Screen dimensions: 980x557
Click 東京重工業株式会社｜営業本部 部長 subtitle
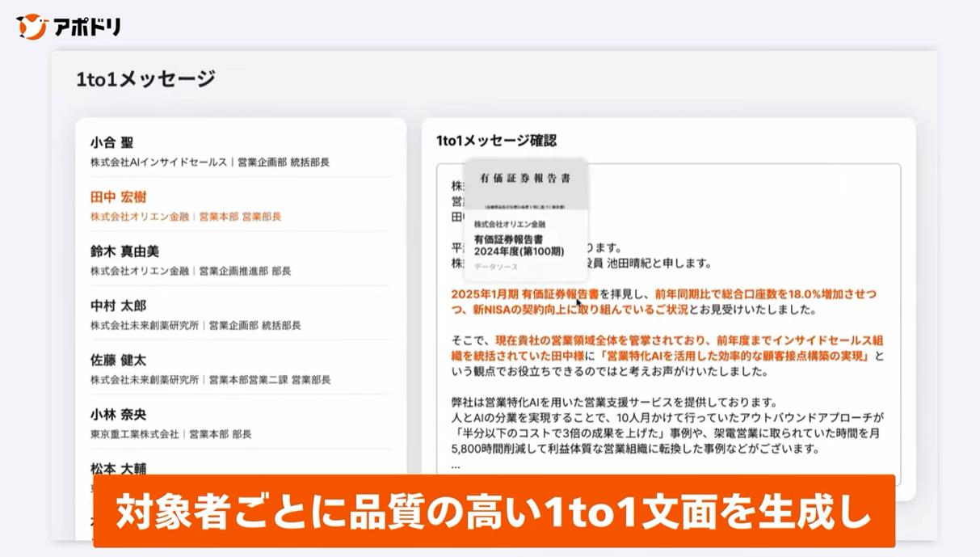click(170, 434)
